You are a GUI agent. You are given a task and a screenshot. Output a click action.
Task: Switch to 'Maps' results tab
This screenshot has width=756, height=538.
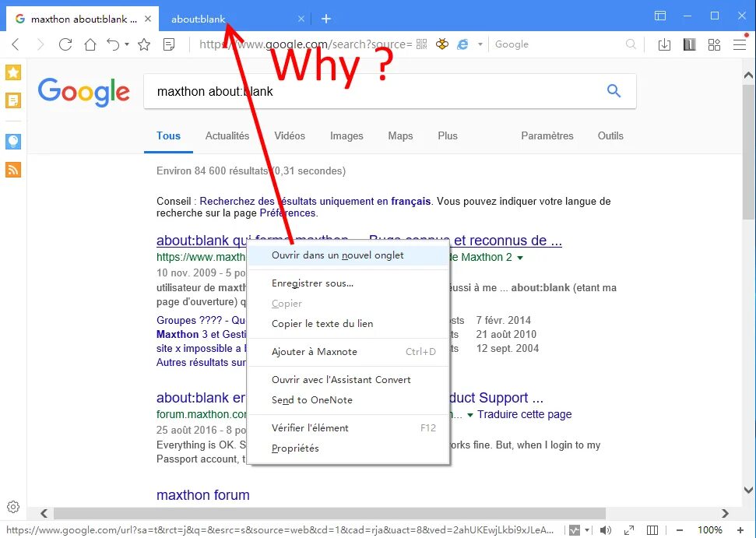pos(401,136)
